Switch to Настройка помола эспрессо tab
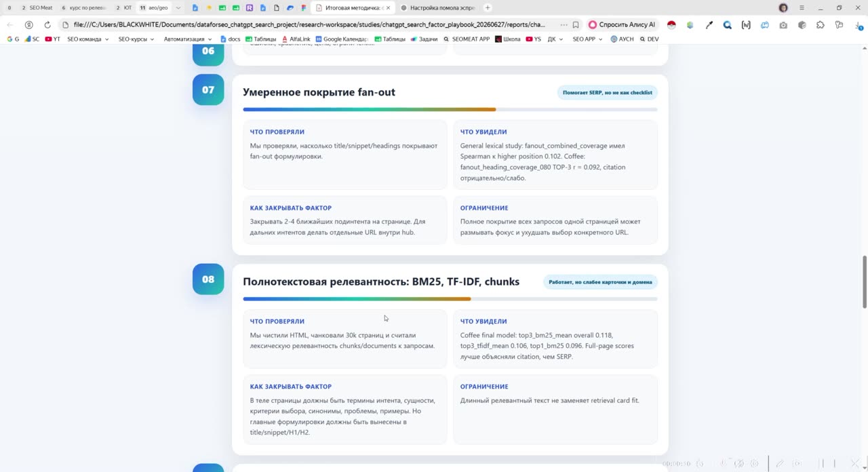 coord(437,7)
